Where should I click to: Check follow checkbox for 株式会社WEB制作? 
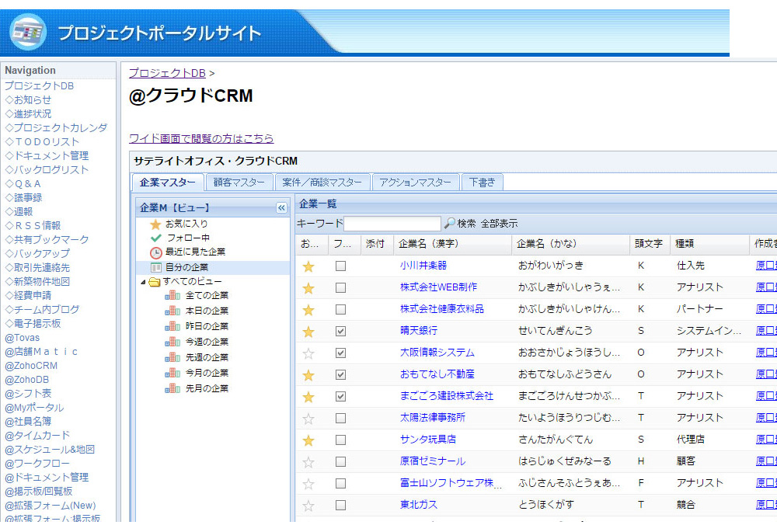click(x=340, y=288)
